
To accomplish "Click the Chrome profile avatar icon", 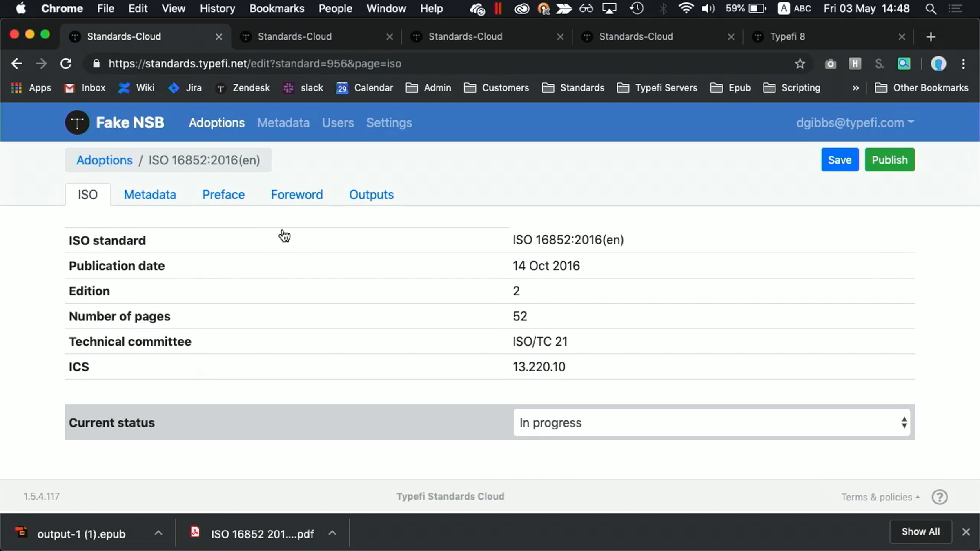I will tap(938, 64).
